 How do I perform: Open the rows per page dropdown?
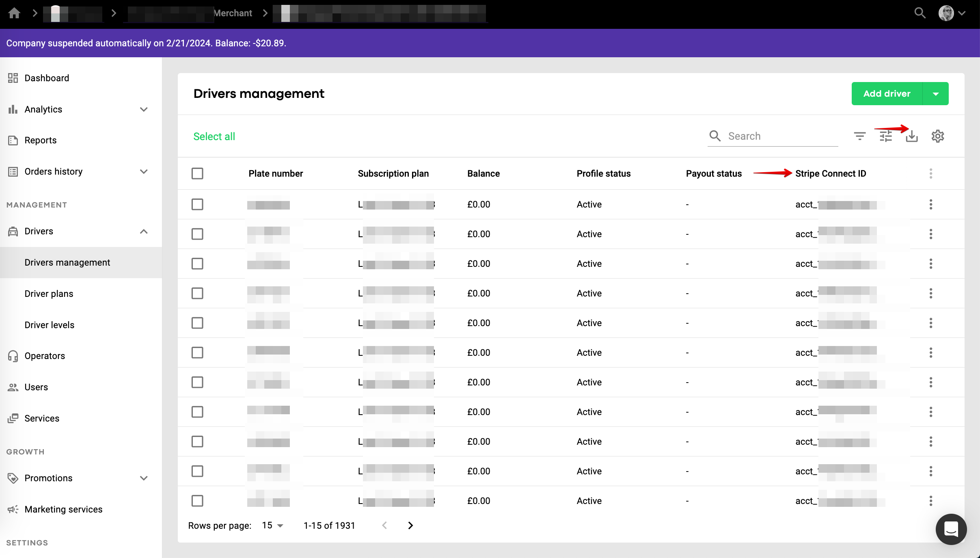(x=272, y=526)
